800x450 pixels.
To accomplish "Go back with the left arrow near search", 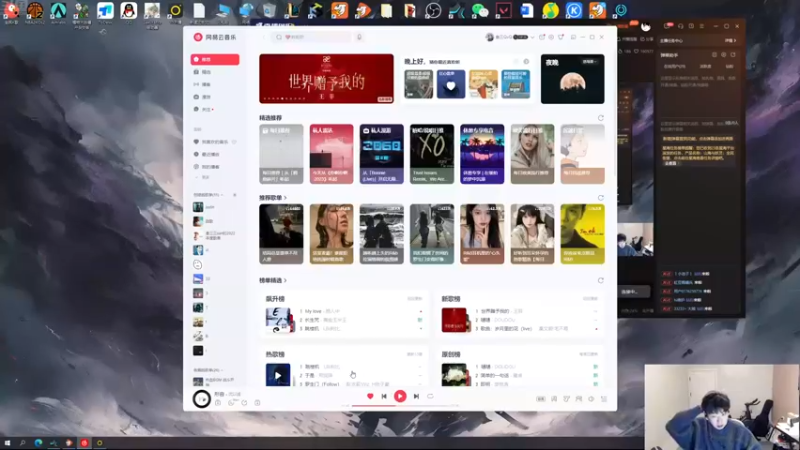I will tap(264, 37).
